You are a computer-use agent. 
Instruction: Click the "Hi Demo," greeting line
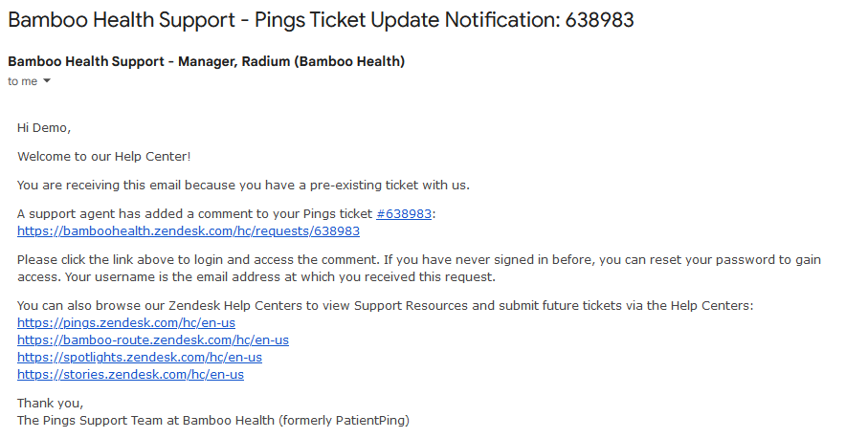click(x=44, y=128)
